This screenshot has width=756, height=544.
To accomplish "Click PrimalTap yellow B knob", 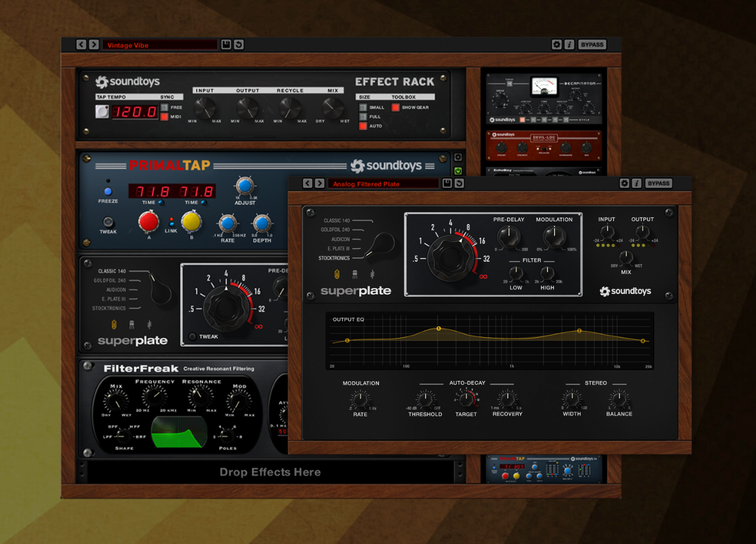I will point(191,221).
